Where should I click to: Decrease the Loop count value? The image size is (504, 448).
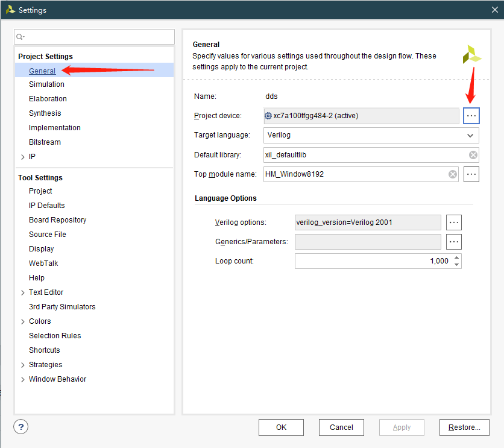point(457,265)
